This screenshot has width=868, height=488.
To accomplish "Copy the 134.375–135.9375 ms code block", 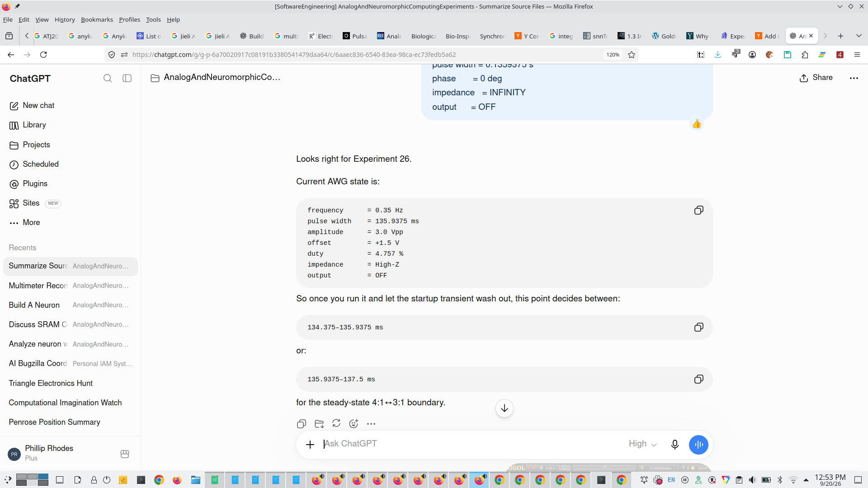I will tap(698, 327).
